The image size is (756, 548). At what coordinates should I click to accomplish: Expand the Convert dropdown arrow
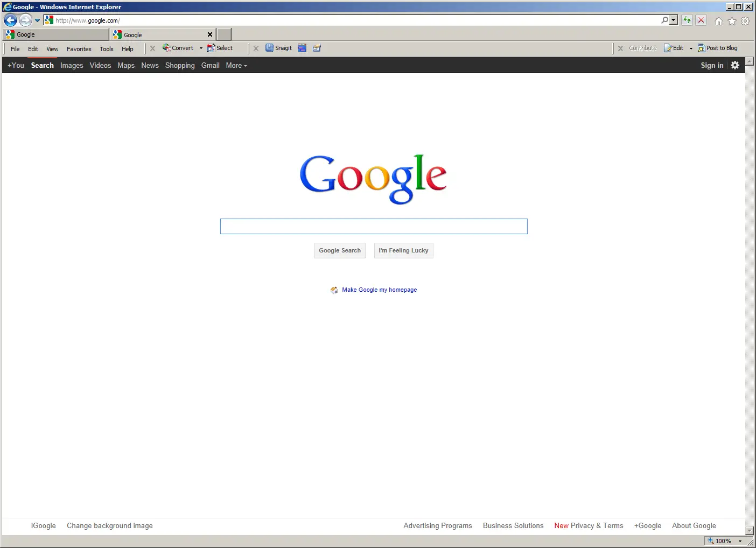pos(201,48)
